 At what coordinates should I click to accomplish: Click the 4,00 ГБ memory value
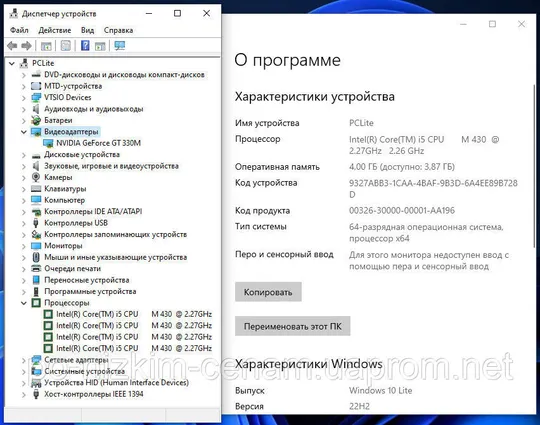click(402, 167)
